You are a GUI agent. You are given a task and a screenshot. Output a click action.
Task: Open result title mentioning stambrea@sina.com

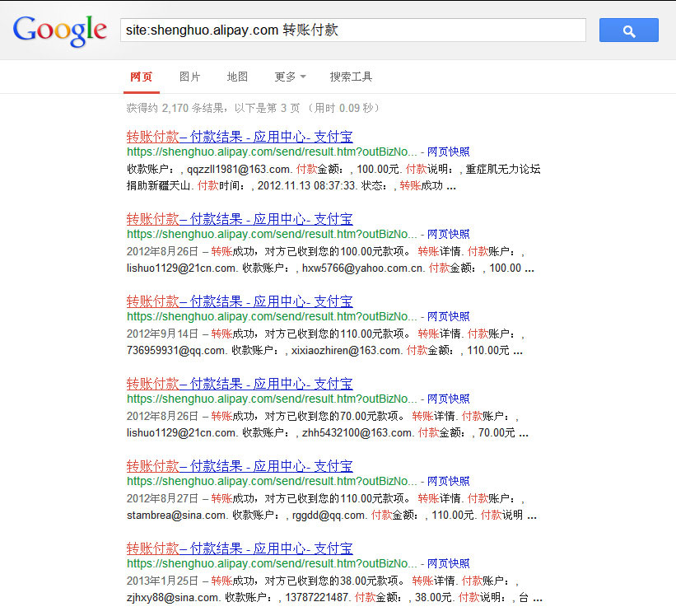(x=239, y=466)
